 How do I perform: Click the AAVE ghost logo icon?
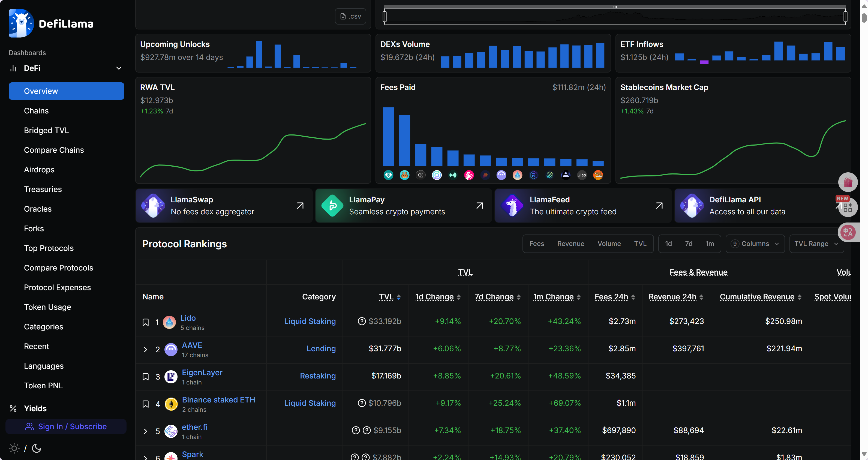(x=171, y=350)
